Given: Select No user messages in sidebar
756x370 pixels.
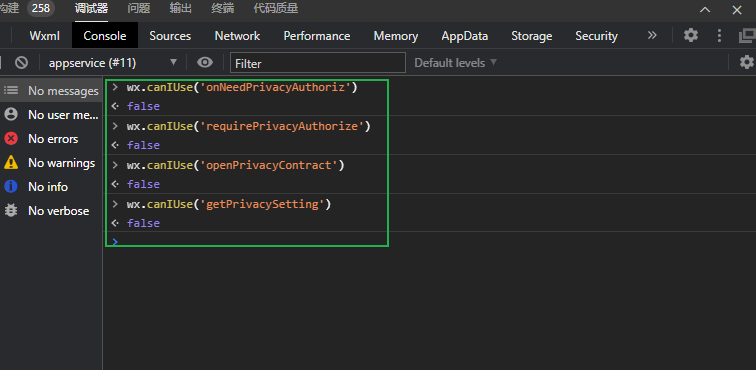Looking at the screenshot, I should [x=51, y=115].
